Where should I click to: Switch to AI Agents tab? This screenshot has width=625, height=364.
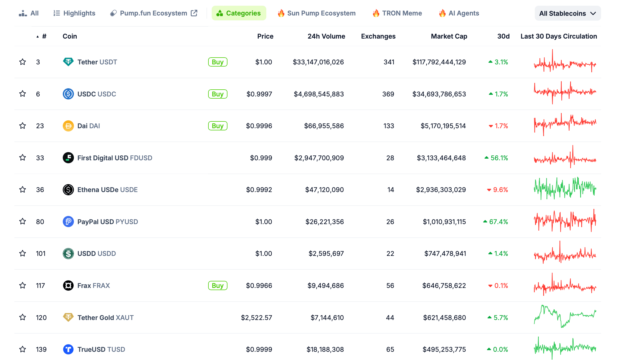click(x=459, y=13)
